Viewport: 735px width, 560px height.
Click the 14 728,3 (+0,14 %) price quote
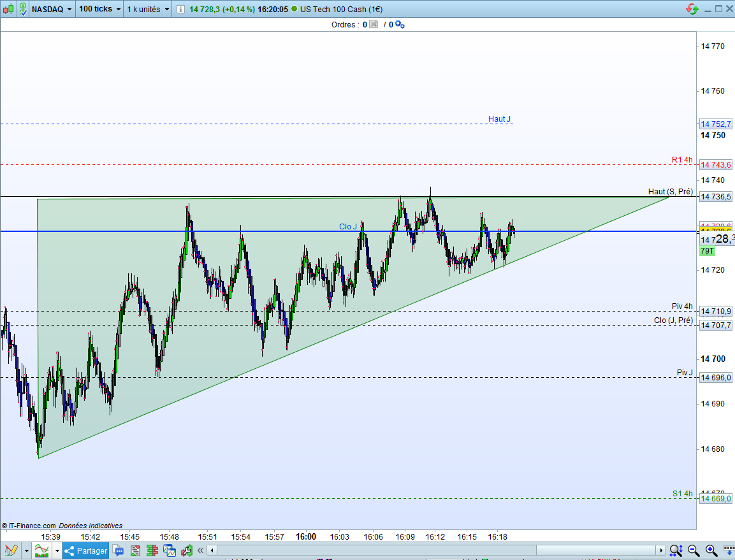tap(222, 10)
